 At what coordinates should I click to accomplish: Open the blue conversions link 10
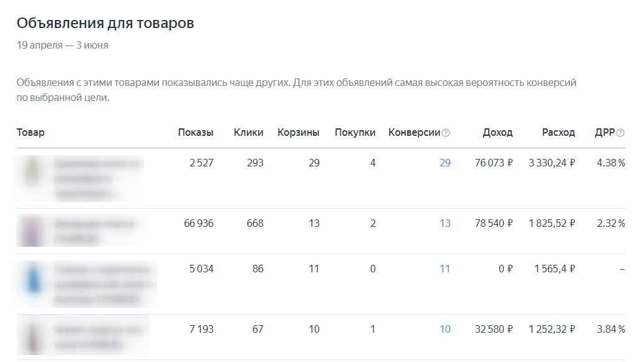tap(445, 329)
